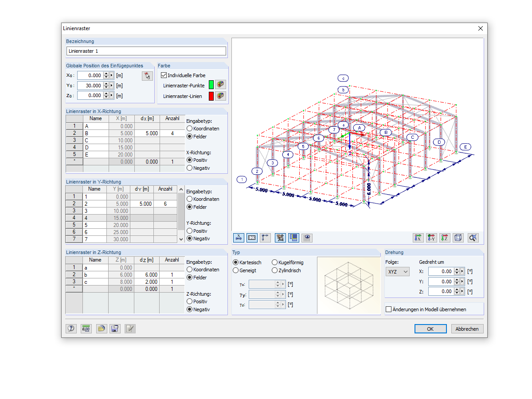The width and height of the screenshot is (532, 399).
Task: Open units and decimals 0.00 icon
Action: pos(86,329)
